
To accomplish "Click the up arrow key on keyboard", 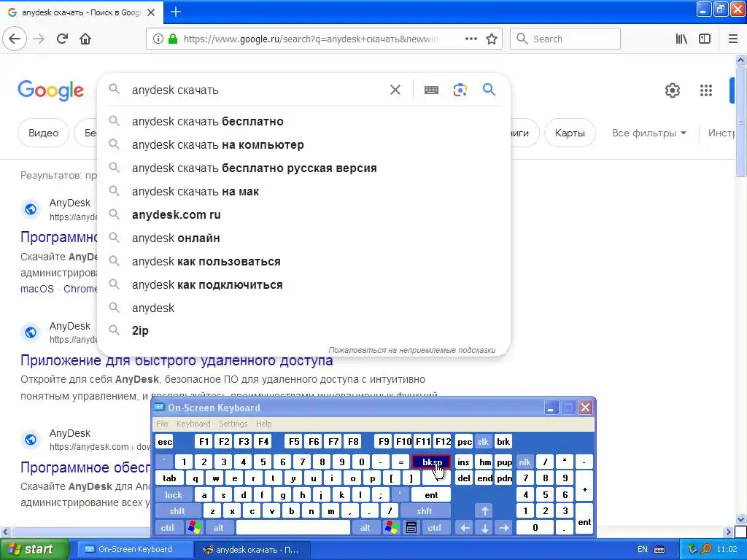I will (484, 511).
